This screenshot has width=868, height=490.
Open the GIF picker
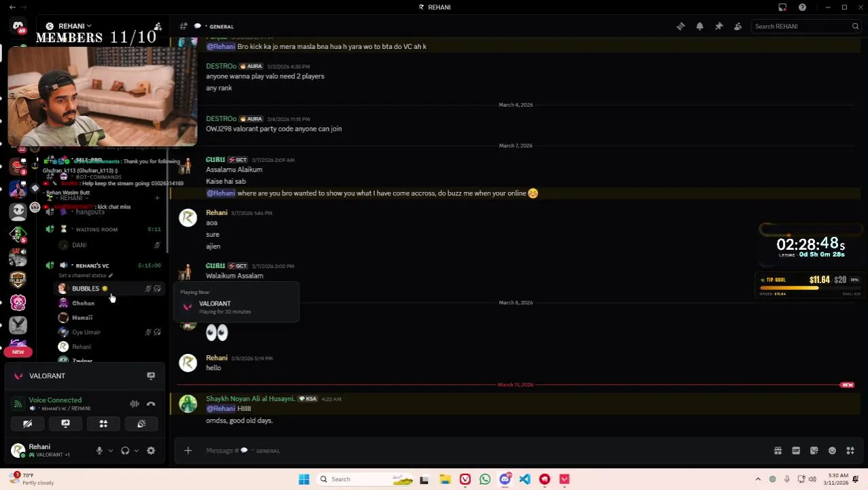tap(796, 451)
